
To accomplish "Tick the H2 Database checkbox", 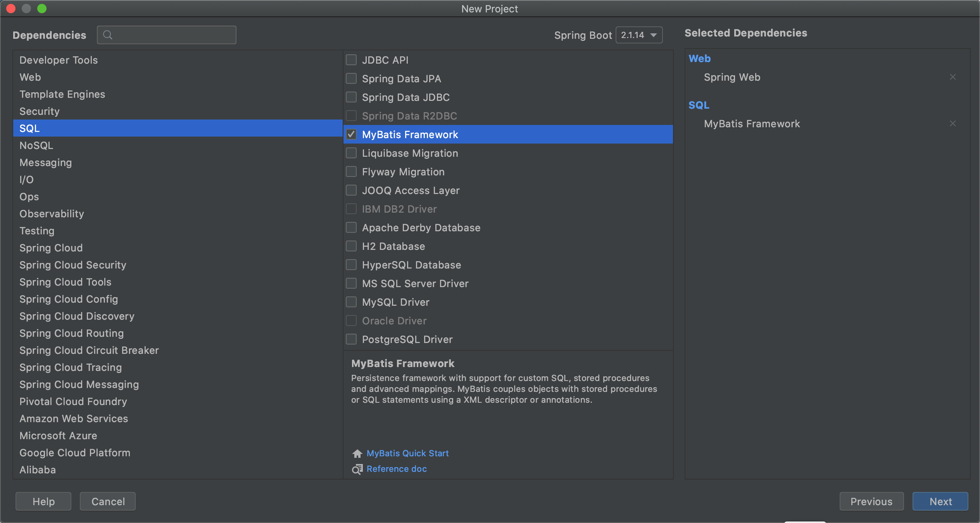I will (x=351, y=246).
